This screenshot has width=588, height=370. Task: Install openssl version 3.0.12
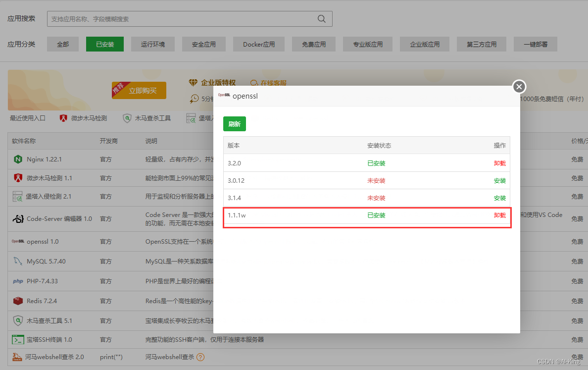499,180
